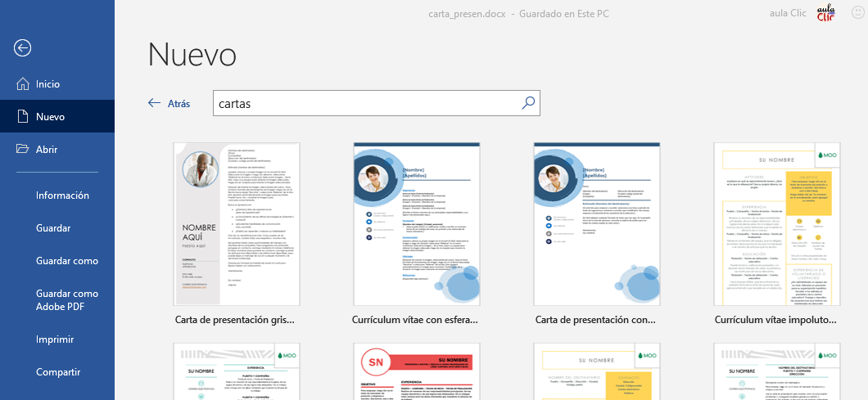Open the Imprimir page
This screenshot has width=868, height=400.
coord(55,339)
